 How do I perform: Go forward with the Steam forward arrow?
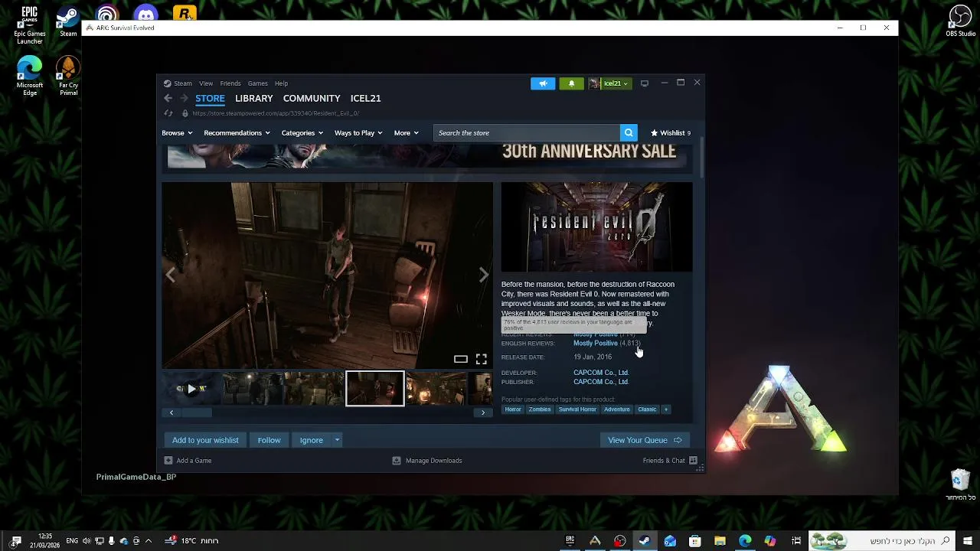pyautogui.click(x=184, y=98)
